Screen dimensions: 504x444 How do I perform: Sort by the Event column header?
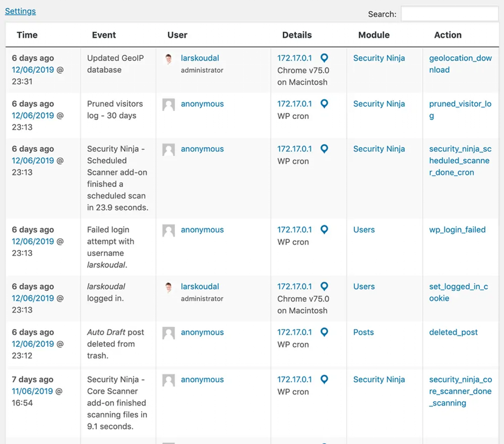pos(104,35)
